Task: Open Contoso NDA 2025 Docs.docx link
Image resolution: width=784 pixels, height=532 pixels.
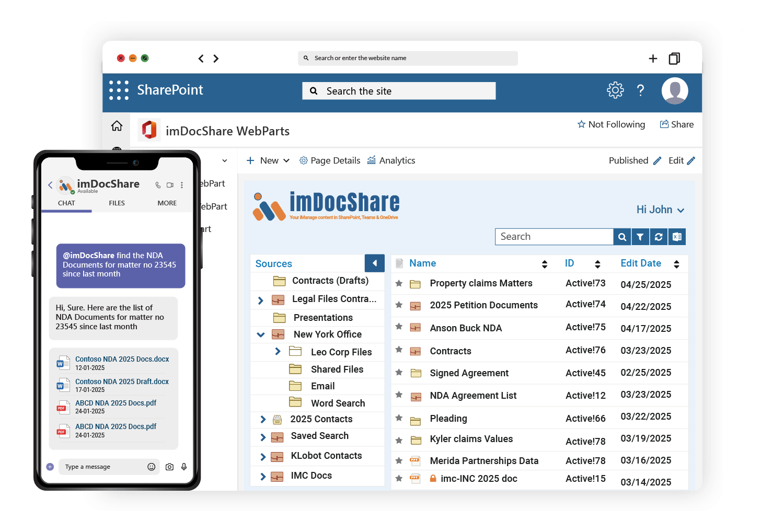Action: [122, 359]
